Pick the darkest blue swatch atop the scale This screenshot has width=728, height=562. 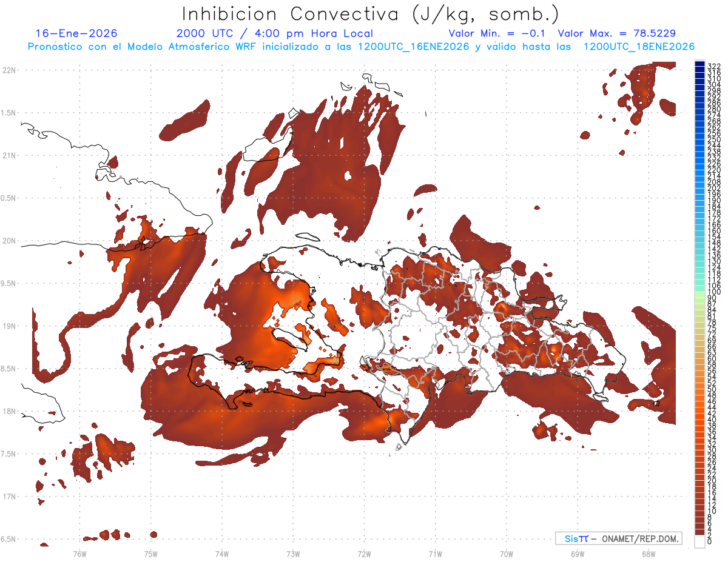[x=699, y=64]
